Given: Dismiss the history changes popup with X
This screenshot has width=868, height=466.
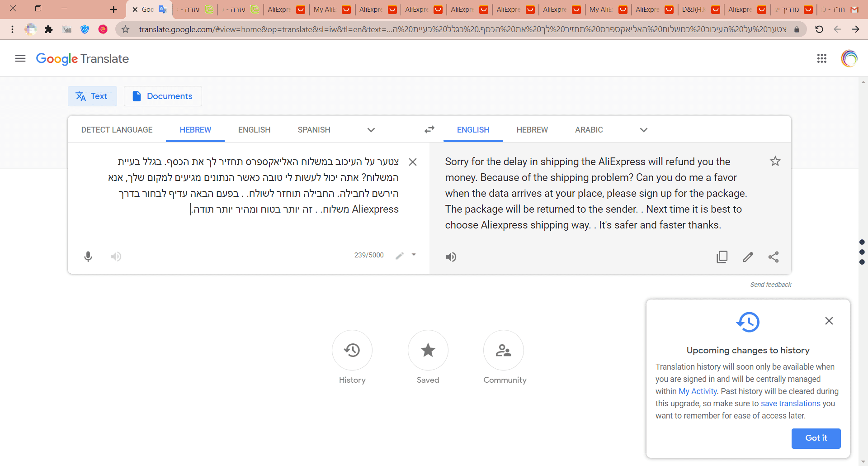Looking at the screenshot, I should click(x=829, y=321).
